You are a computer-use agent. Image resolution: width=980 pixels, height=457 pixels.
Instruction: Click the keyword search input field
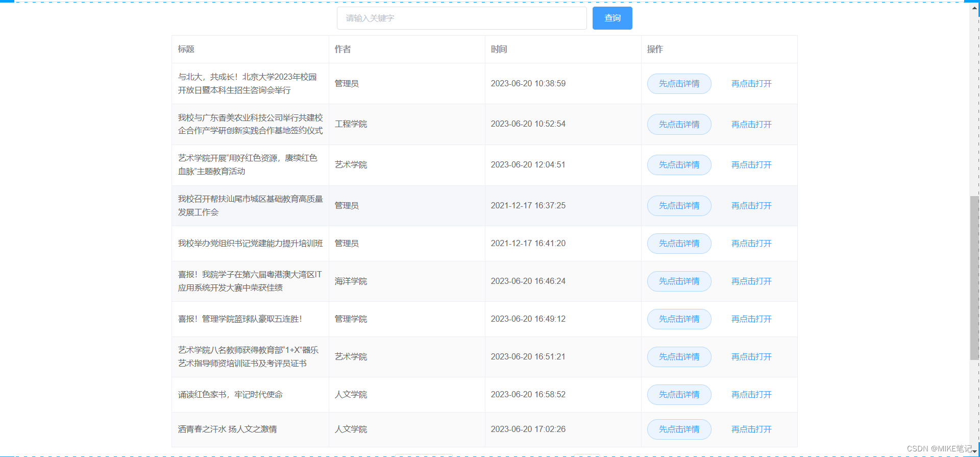461,18
